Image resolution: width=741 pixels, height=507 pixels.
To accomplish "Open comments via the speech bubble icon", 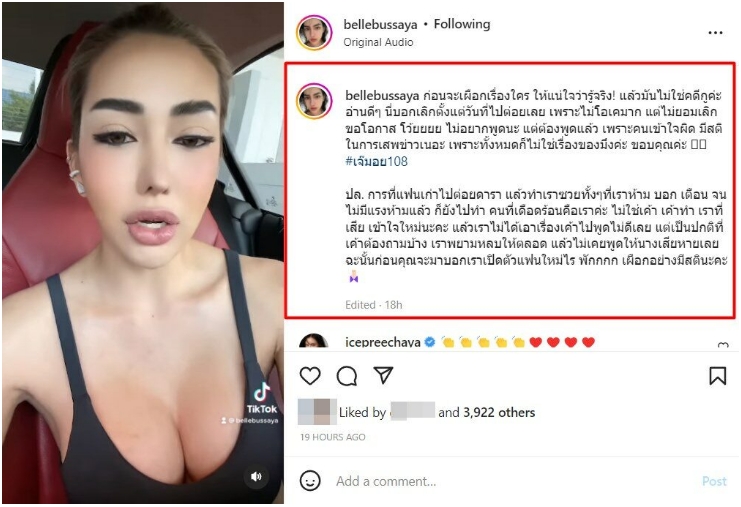I will point(347,376).
